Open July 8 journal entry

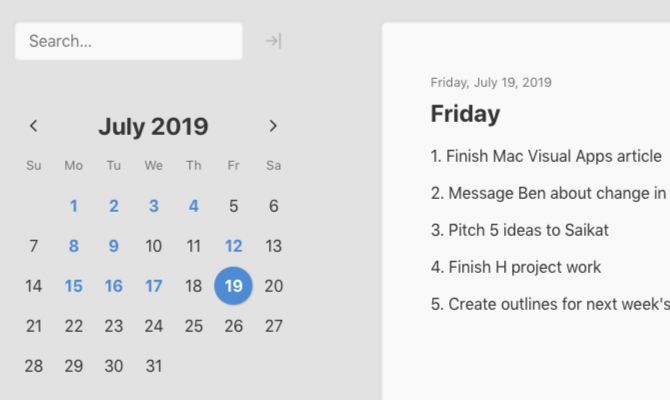click(x=74, y=246)
